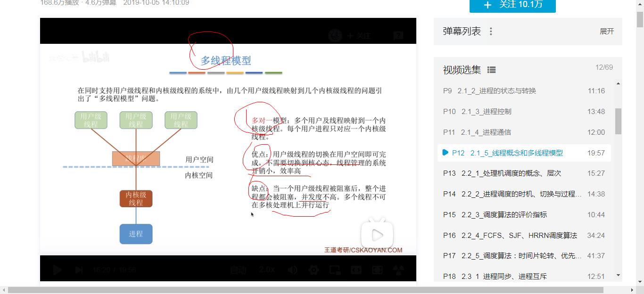Open episode P9 2.1_2_进程的状态与转换

pos(524,91)
